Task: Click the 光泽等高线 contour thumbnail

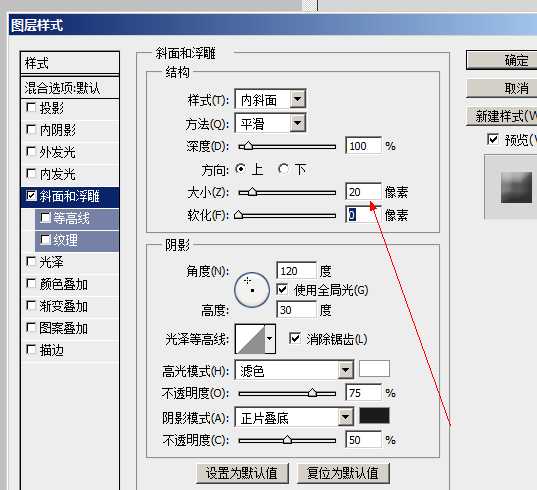Action: tap(250, 339)
